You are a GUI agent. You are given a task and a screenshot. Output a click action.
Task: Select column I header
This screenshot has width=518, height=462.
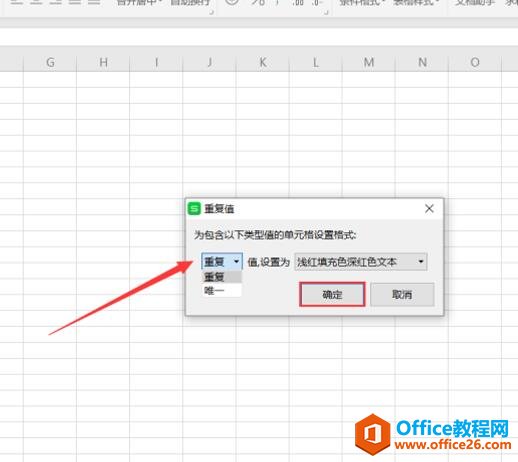tap(156, 62)
